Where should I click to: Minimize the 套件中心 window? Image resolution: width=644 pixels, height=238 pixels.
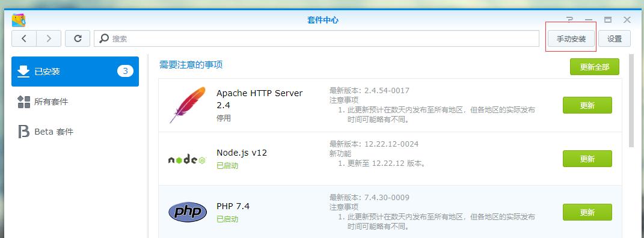point(589,20)
